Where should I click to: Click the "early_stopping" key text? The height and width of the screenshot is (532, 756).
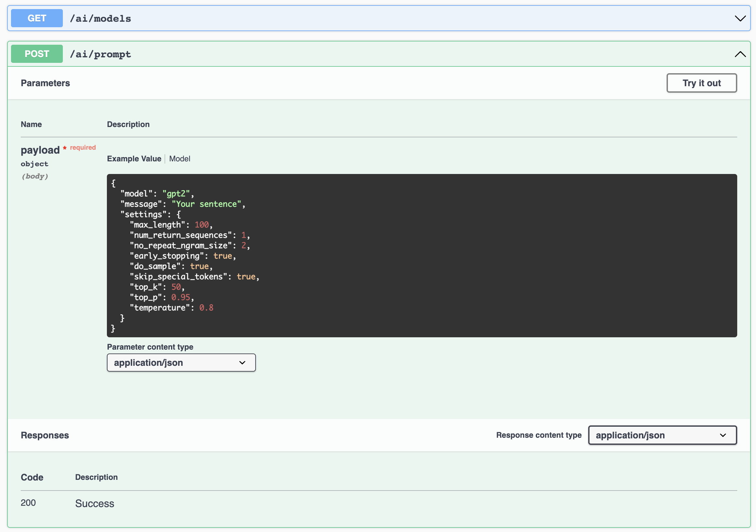click(167, 256)
